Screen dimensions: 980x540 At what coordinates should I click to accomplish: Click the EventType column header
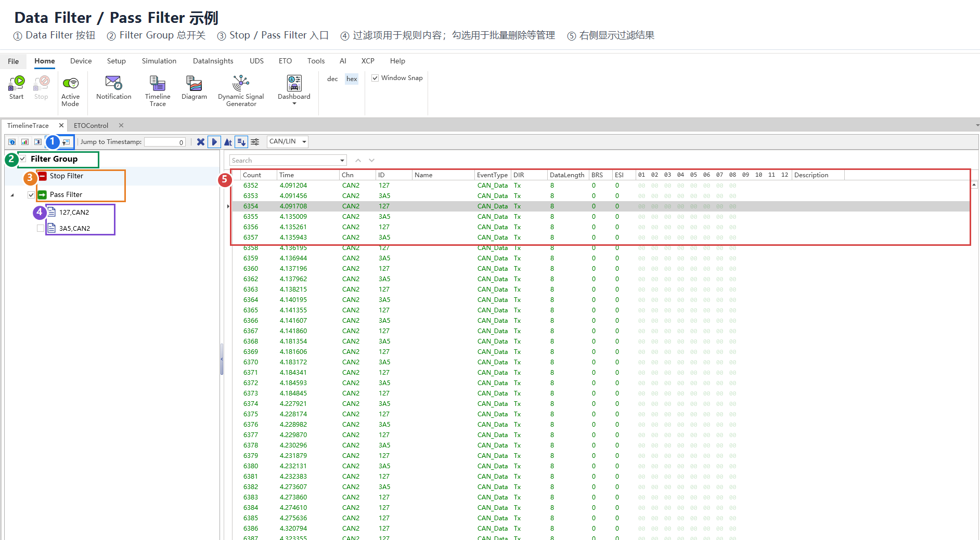click(x=493, y=175)
